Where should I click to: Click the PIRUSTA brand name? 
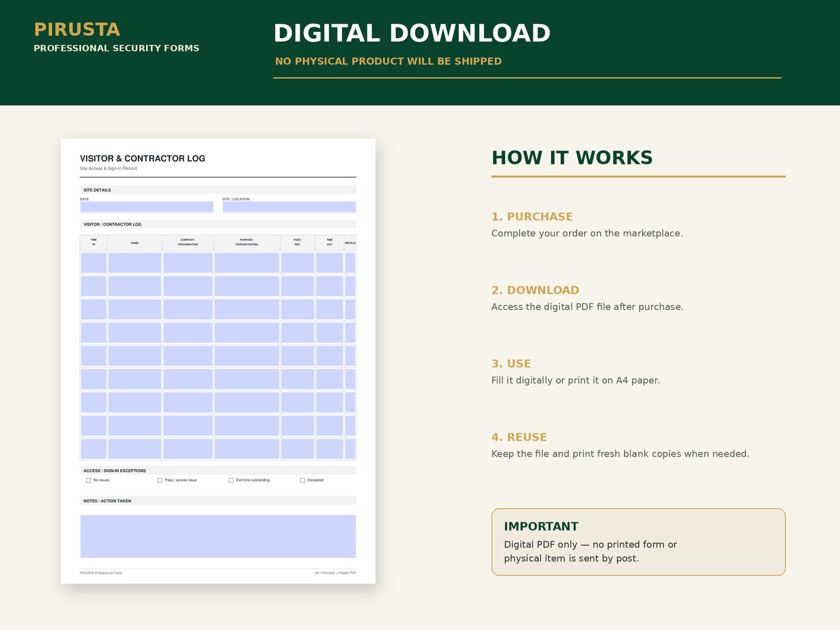click(x=77, y=29)
